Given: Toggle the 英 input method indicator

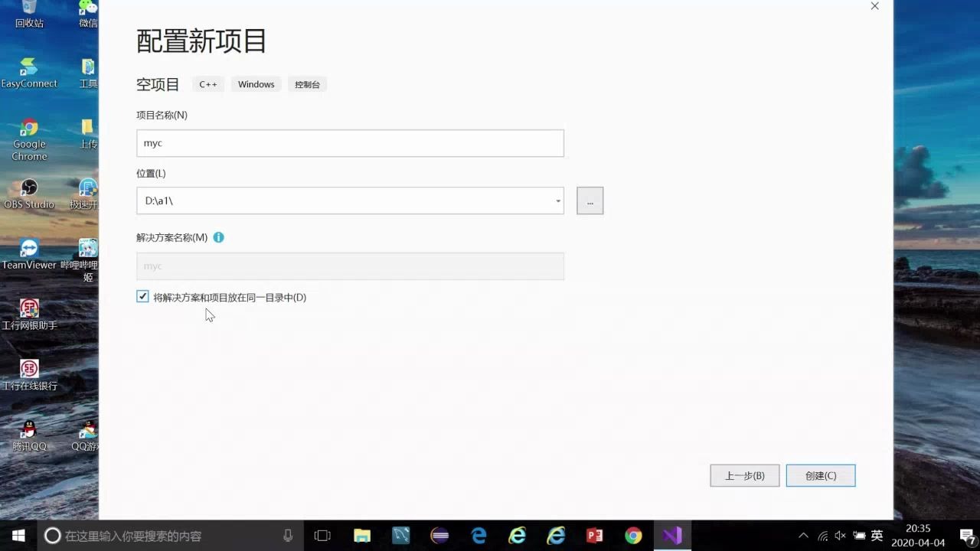Looking at the screenshot, I should 877,536.
